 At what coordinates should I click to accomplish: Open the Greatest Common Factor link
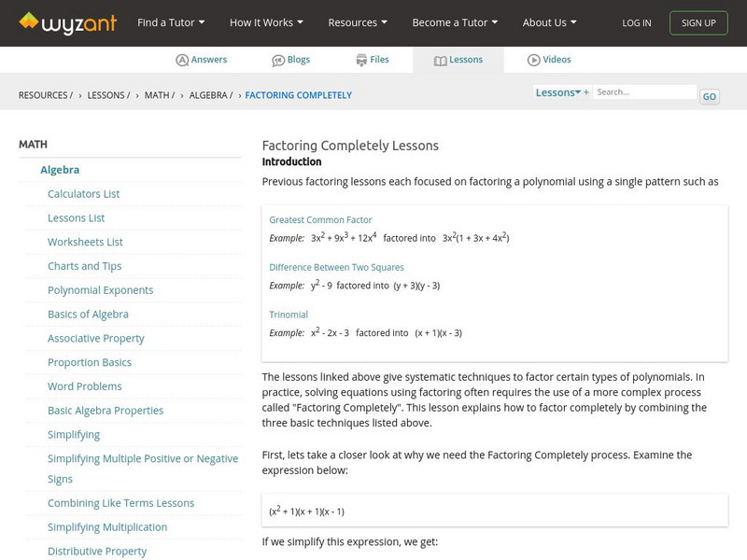pyautogui.click(x=320, y=220)
